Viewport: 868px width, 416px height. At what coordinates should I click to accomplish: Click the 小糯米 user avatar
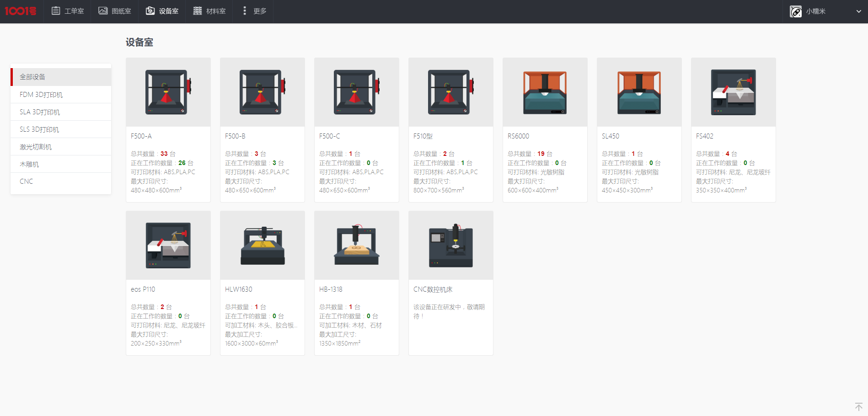coord(796,11)
